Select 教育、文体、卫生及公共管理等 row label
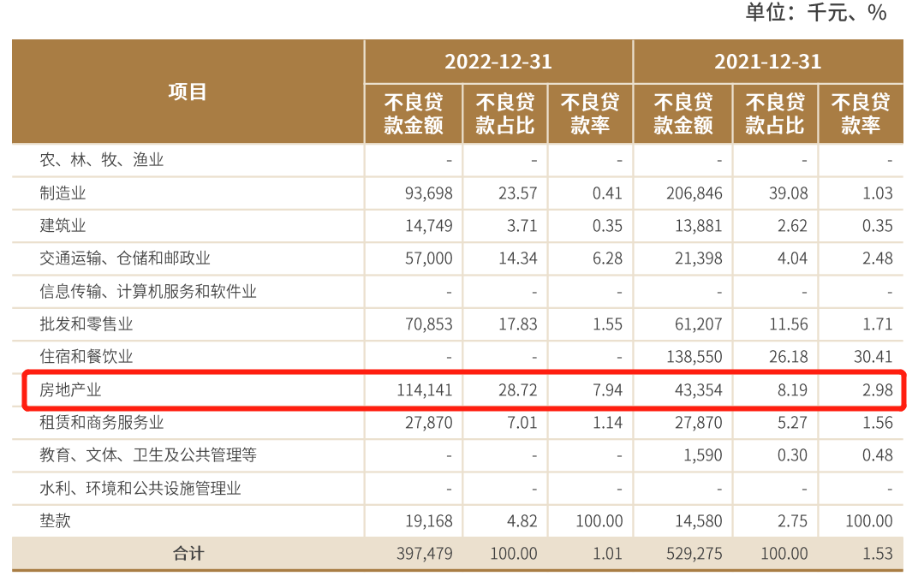This screenshot has width=924, height=582. click(x=148, y=454)
